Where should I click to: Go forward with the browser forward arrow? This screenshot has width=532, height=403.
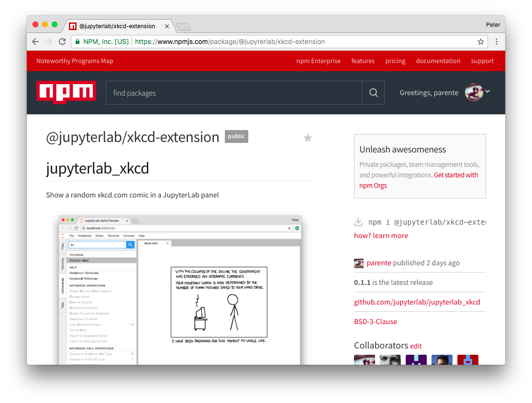coord(49,42)
